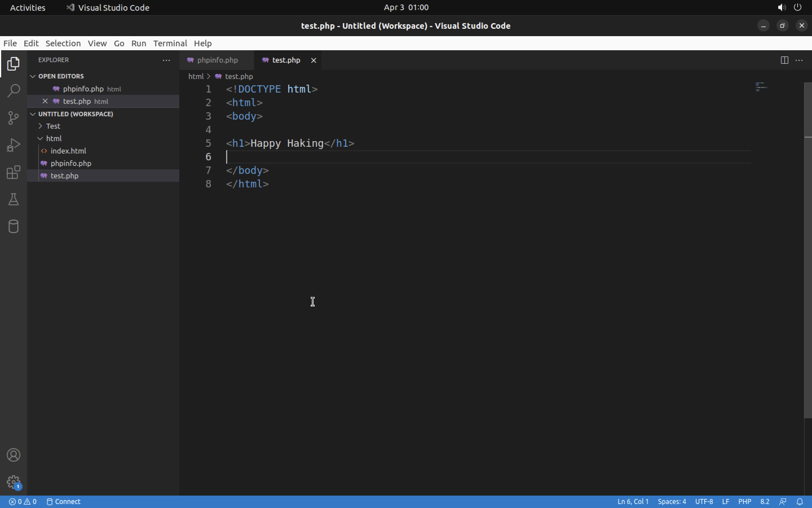The width and height of the screenshot is (812, 508).
Task: Click the html breadcrumb segment
Action: click(196, 76)
